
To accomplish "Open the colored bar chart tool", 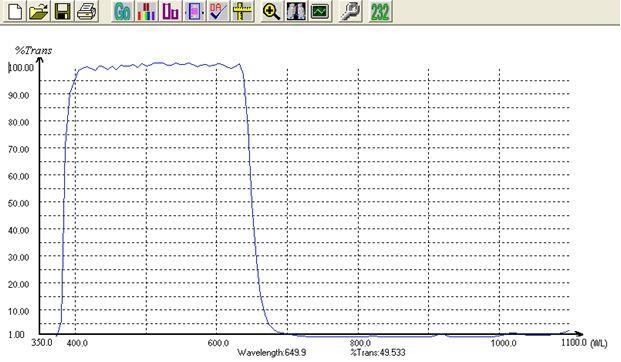I will (146, 11).
